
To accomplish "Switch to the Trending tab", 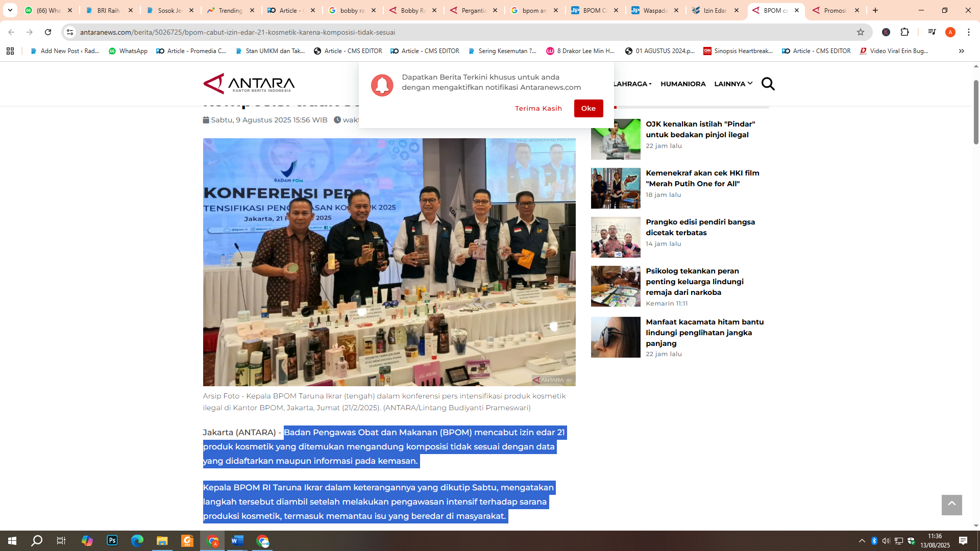I will [x=231, y=10].
